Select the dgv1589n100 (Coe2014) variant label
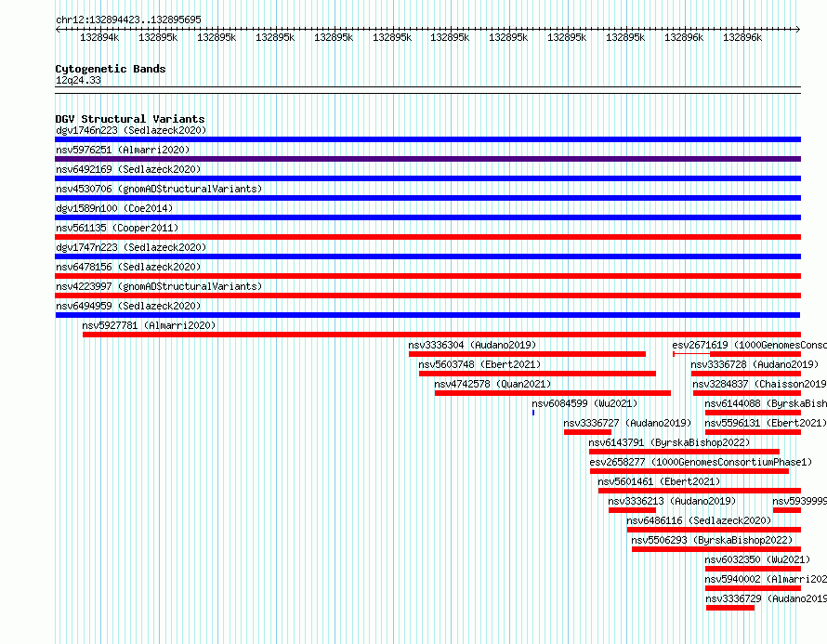The height and width of the screenshot is (644, 827). (114, 208)
